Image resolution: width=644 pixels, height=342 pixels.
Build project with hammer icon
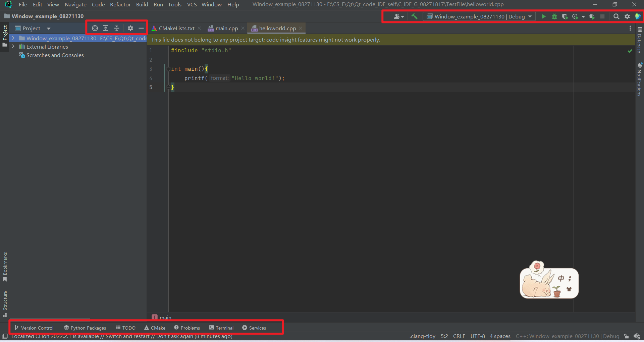(x=414, y=16)
